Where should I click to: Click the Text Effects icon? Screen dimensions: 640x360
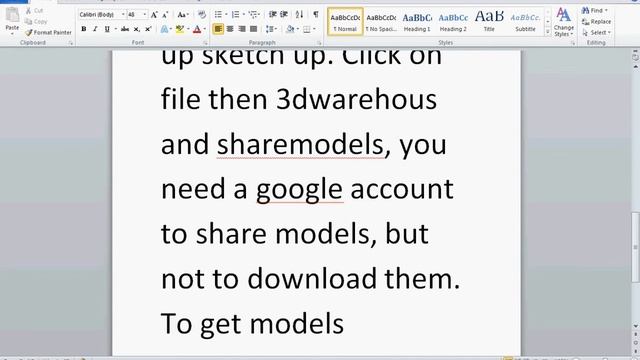(164, 29)
